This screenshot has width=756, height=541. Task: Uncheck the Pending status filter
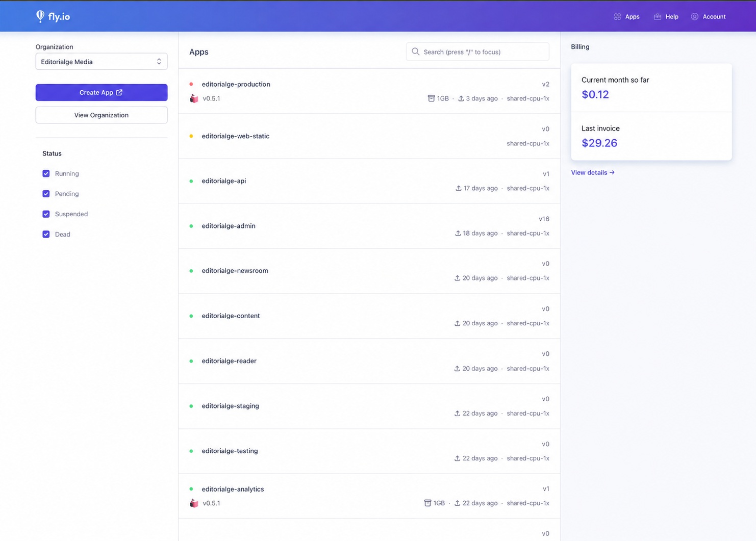pos(46,194)
